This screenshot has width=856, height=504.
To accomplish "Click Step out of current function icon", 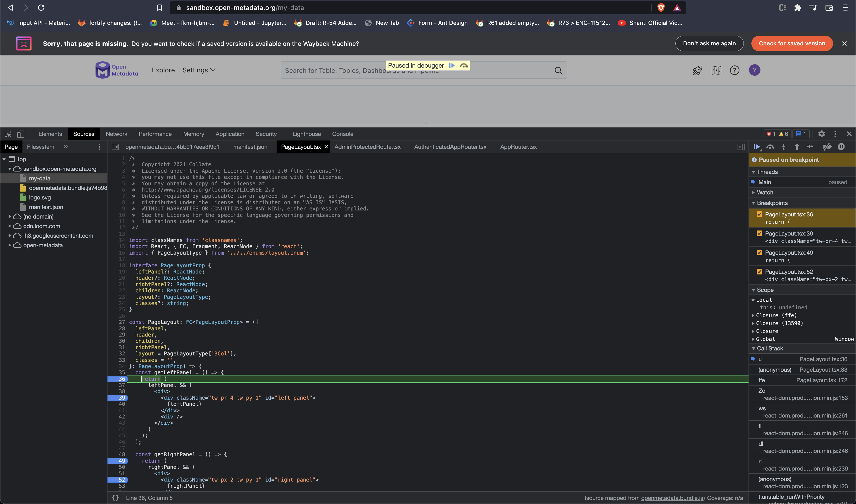I will pos(797,147).
